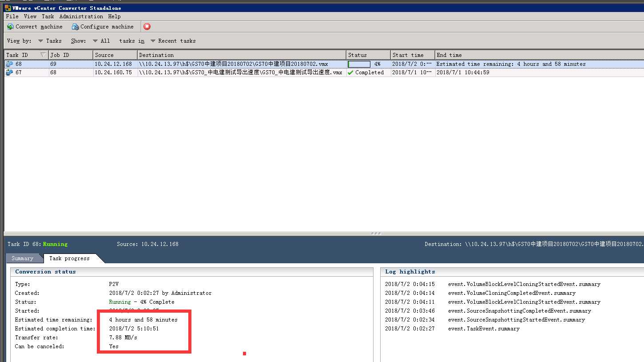Sort by the Status column header

[368, 55]
